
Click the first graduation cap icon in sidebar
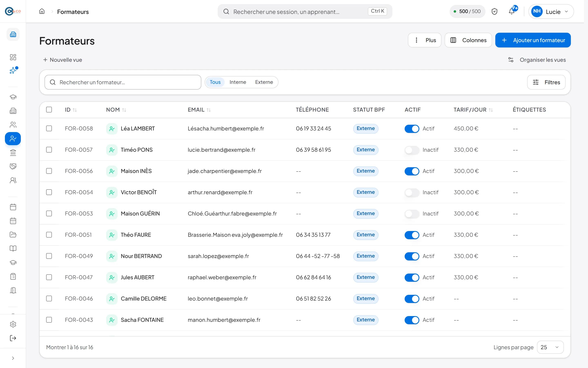[x=13, y=97]
